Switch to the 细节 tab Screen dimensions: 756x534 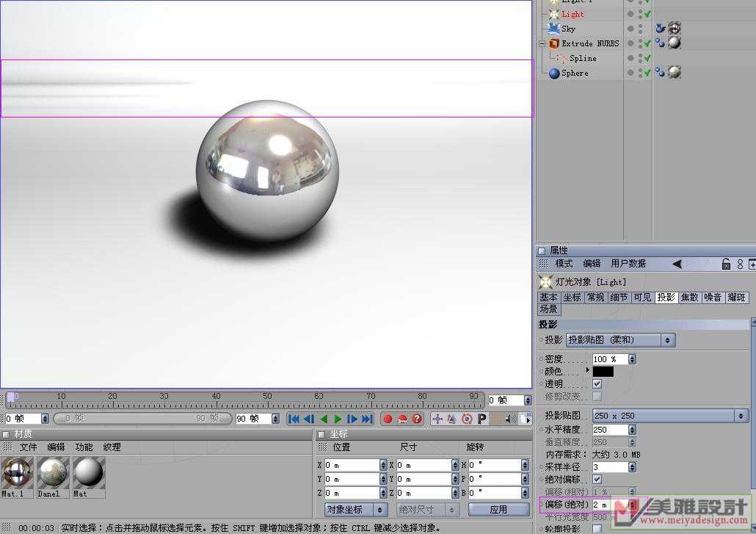click(619, 297)
